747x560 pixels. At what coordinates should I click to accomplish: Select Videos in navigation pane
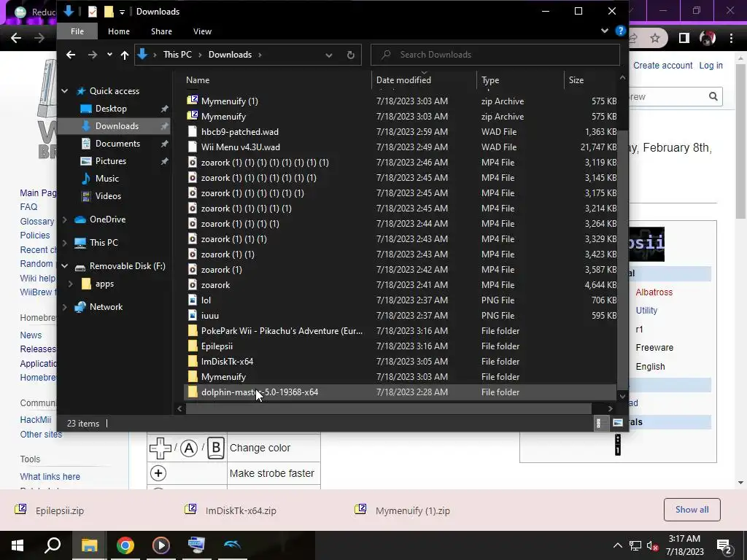[x=108, y=195]
